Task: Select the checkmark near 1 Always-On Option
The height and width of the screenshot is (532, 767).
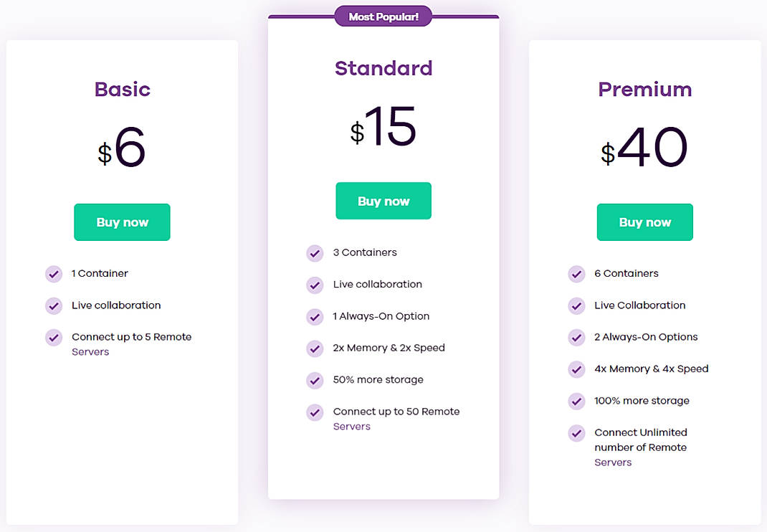Action: tap(315, 317)
